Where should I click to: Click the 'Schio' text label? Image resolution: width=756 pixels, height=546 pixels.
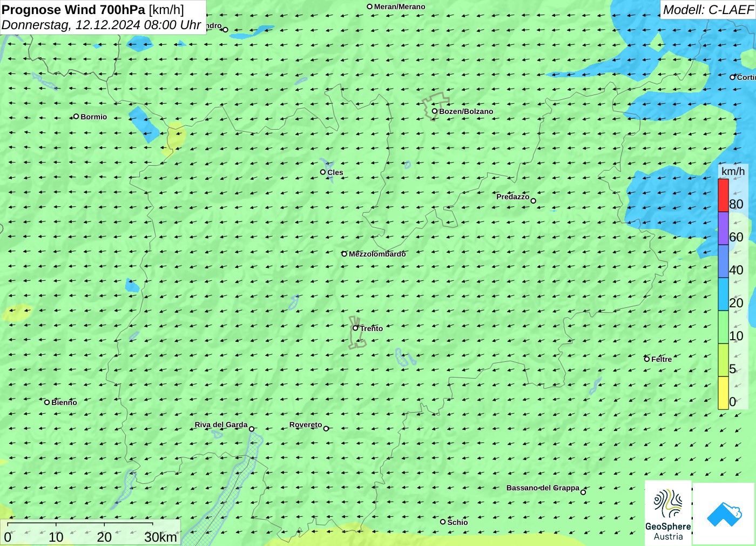tap(457, 522)
